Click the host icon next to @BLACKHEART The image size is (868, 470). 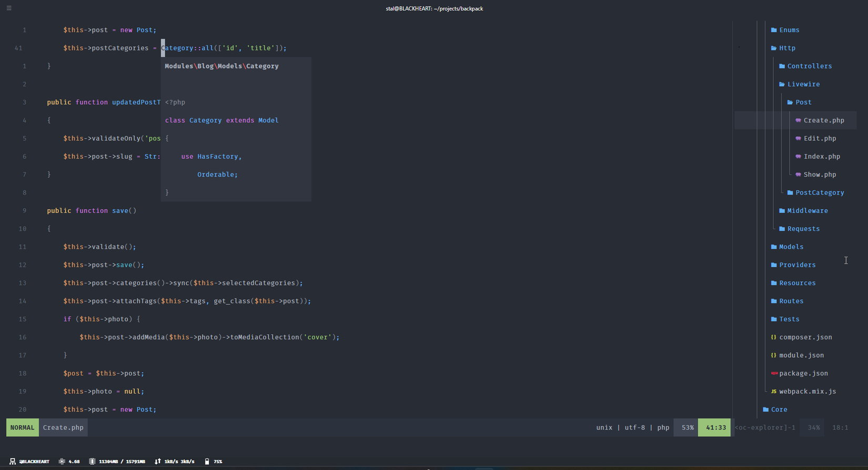(x=13, y=462)
